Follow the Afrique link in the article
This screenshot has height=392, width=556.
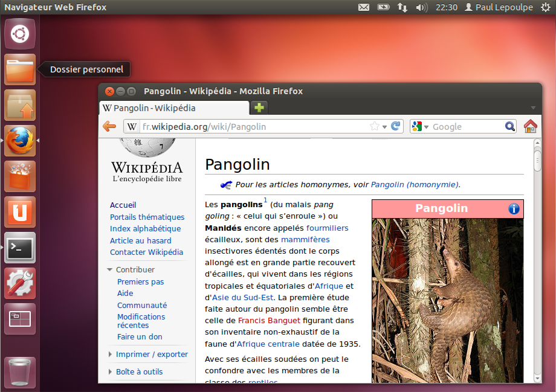point(329,286)
